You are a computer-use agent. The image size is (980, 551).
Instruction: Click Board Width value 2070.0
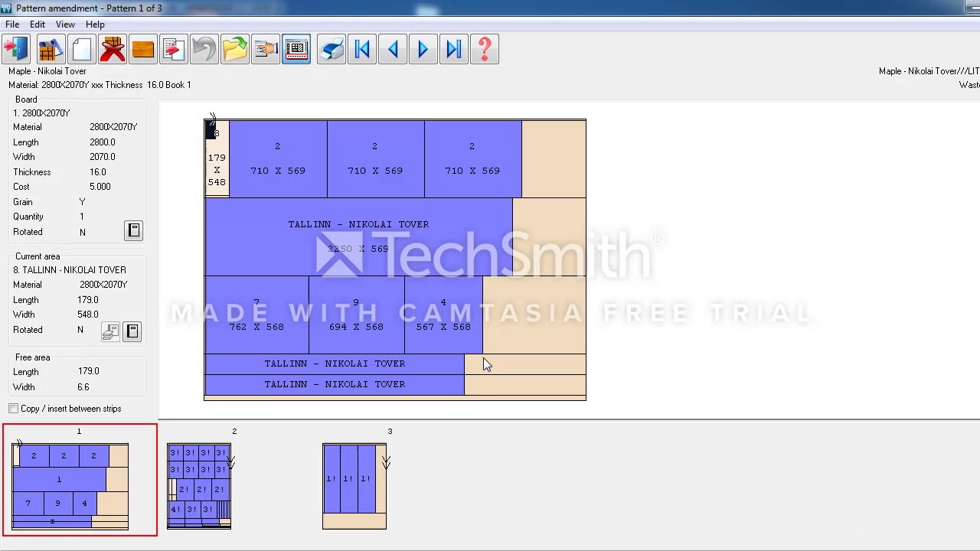(x=102, y=157)
